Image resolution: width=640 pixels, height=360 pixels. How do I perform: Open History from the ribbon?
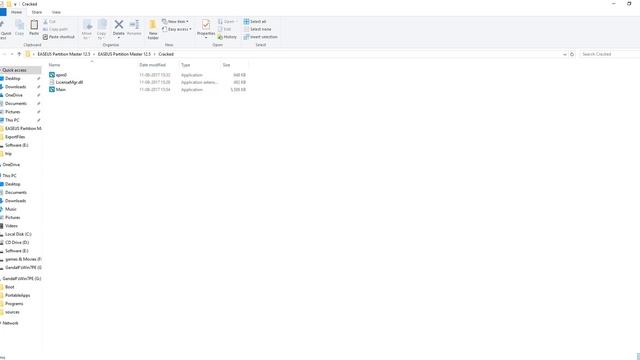pyautogui.click(x=227, y=37)
